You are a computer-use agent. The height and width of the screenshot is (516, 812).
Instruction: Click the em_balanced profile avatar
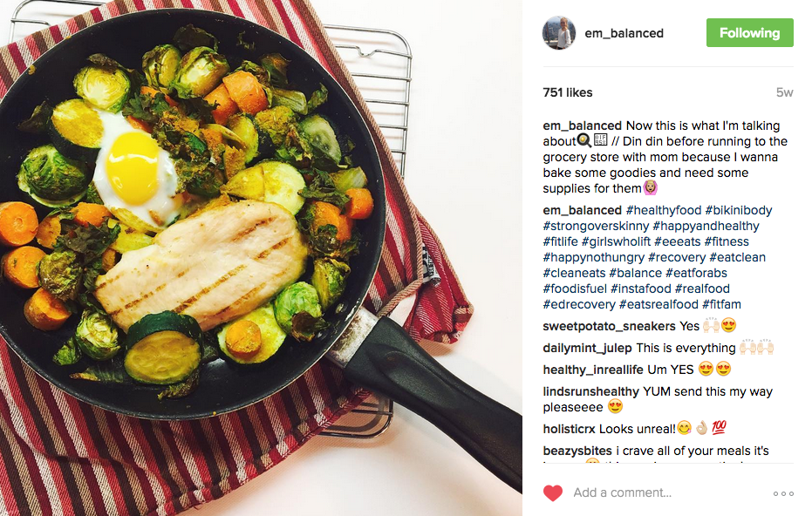[x=559, y=33]
